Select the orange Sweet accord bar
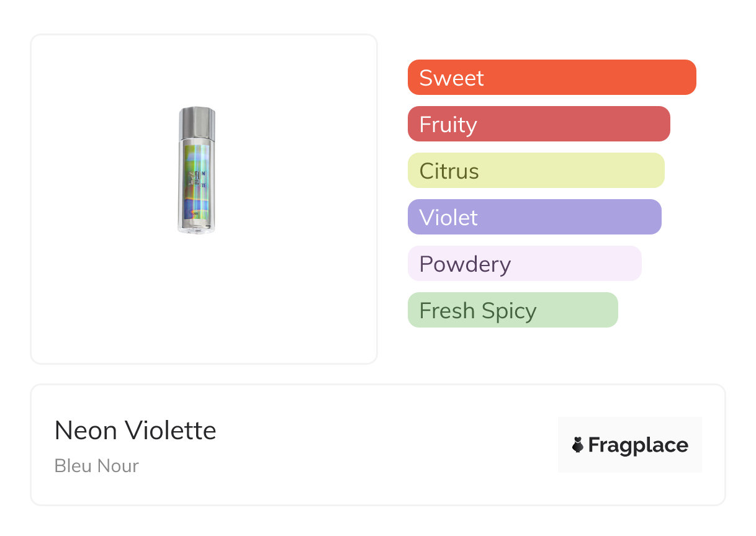 tap(590, 78)
